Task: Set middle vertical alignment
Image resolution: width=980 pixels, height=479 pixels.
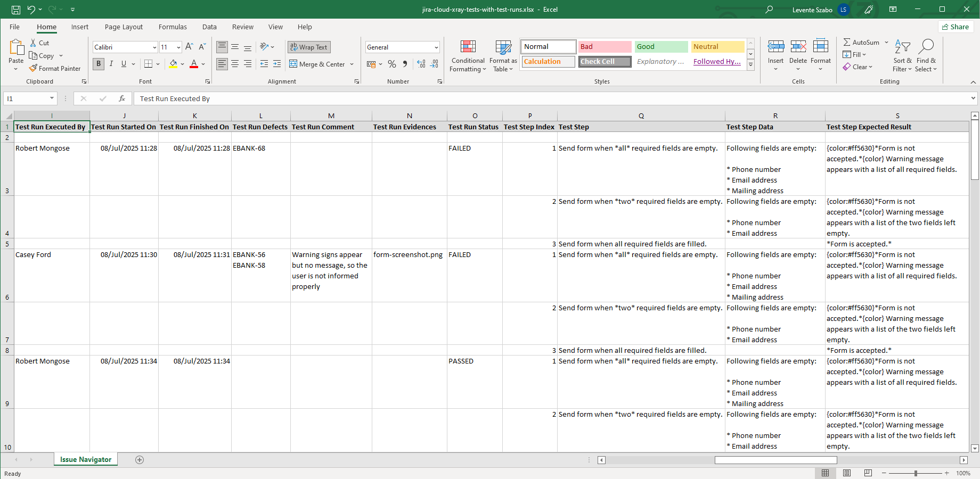Action: coord(235,47)
